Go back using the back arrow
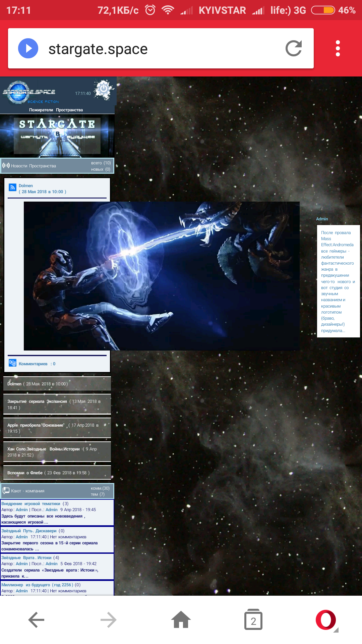 point(36,620)
